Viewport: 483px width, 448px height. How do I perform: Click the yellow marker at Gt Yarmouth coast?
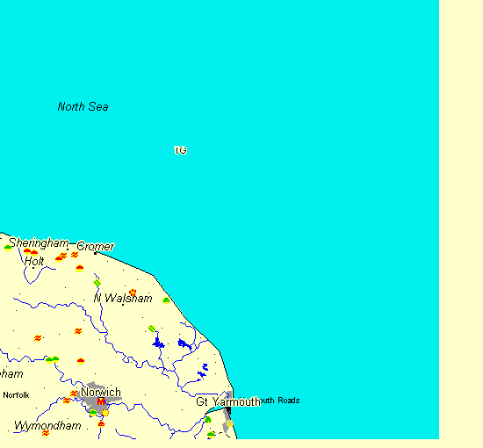click(x=230, y=423)
